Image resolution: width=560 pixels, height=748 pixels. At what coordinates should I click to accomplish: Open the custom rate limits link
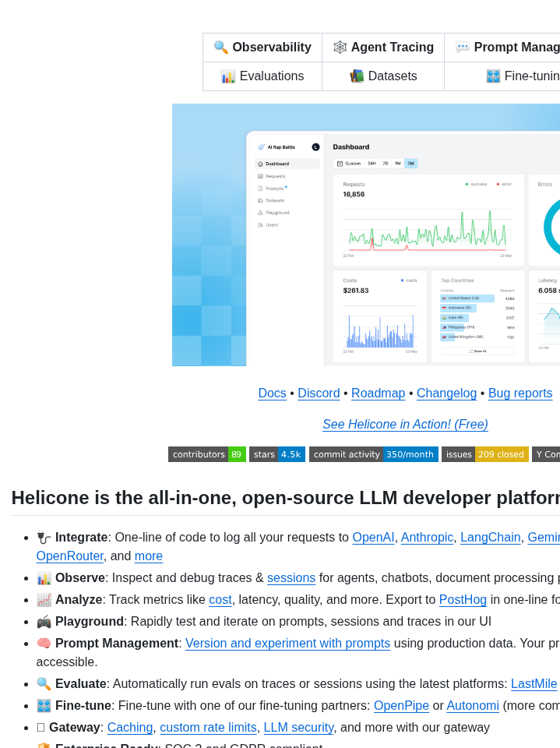pos(208,728)
